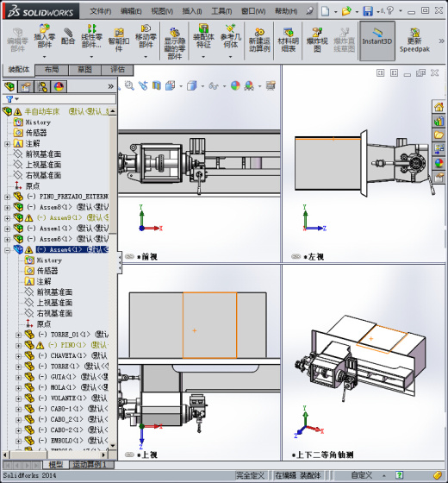The height and width of the screenshot is (483, 448).
Task: Click Show Hidden Components (显示隐藏的零部件)
Action: (174, 43)
